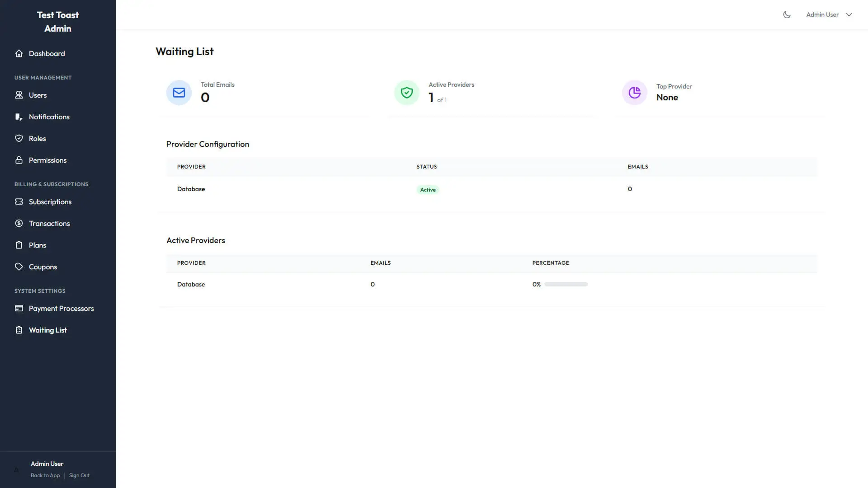Click the Total Emails envelope icon
The width and height of the screenshot is (868, 488).
[x=179, y=93]
